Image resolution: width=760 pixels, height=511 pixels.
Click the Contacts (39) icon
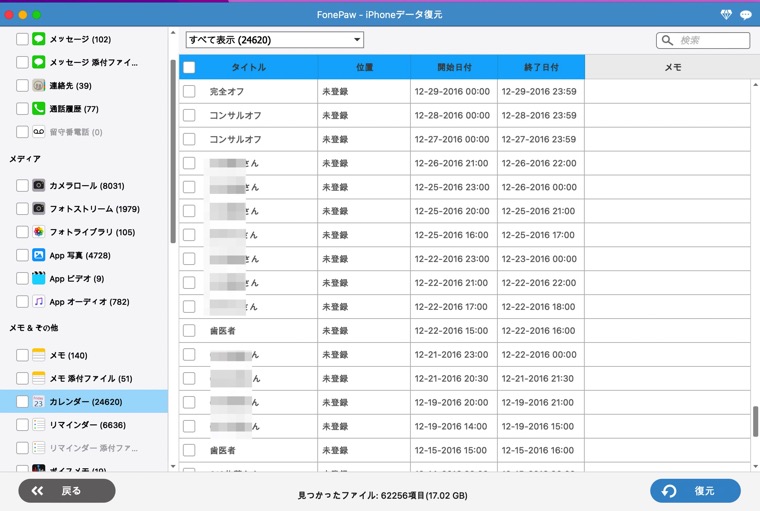tap(39, 85)
